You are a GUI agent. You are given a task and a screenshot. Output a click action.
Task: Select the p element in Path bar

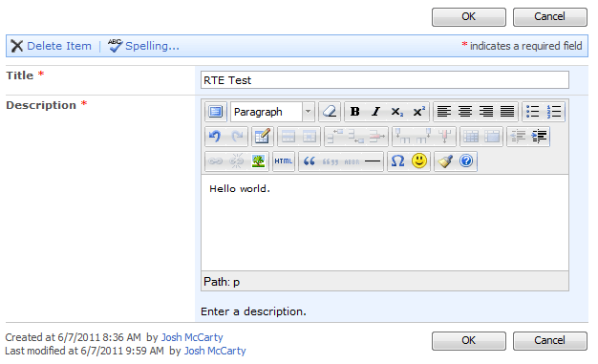point(237,283)
